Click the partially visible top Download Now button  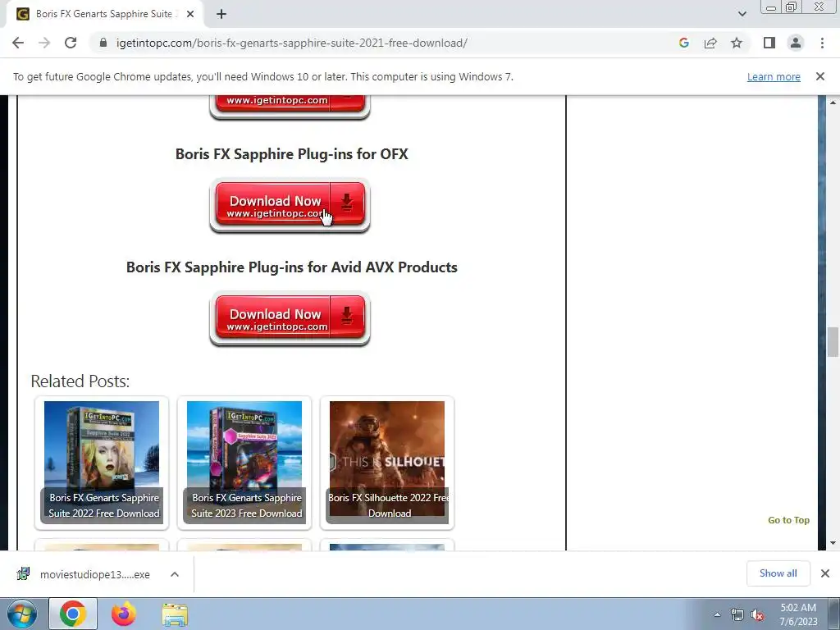(290, 106)
